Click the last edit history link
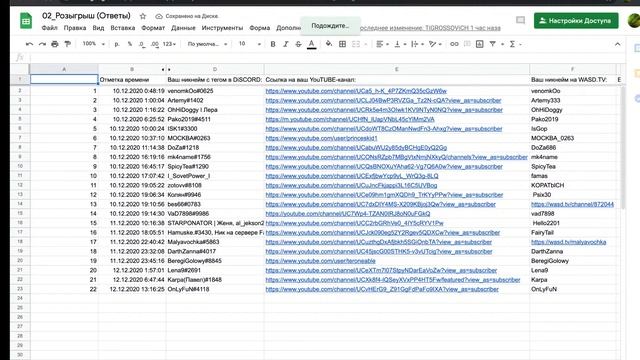 click(431, 28)
